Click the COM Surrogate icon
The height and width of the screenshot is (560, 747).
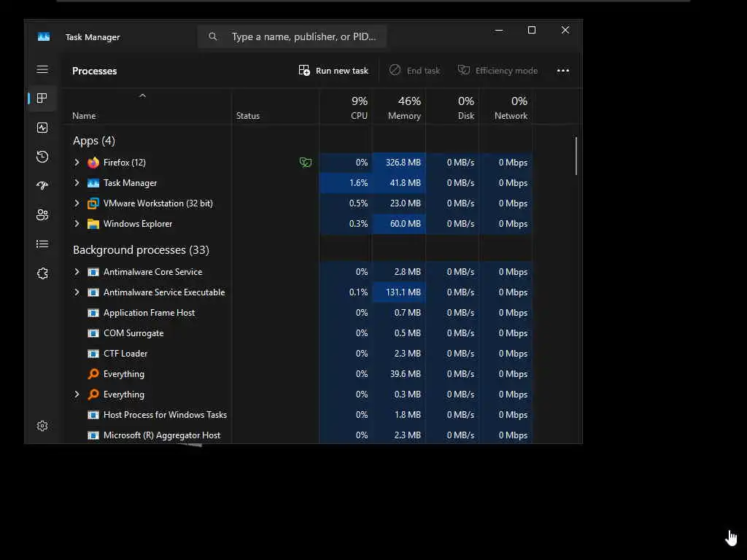(x=93, y=333)
